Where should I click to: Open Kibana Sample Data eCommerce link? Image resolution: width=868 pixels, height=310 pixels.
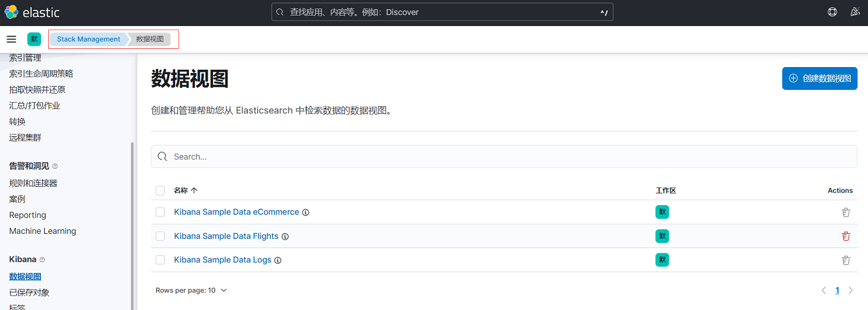click(236, 212)
